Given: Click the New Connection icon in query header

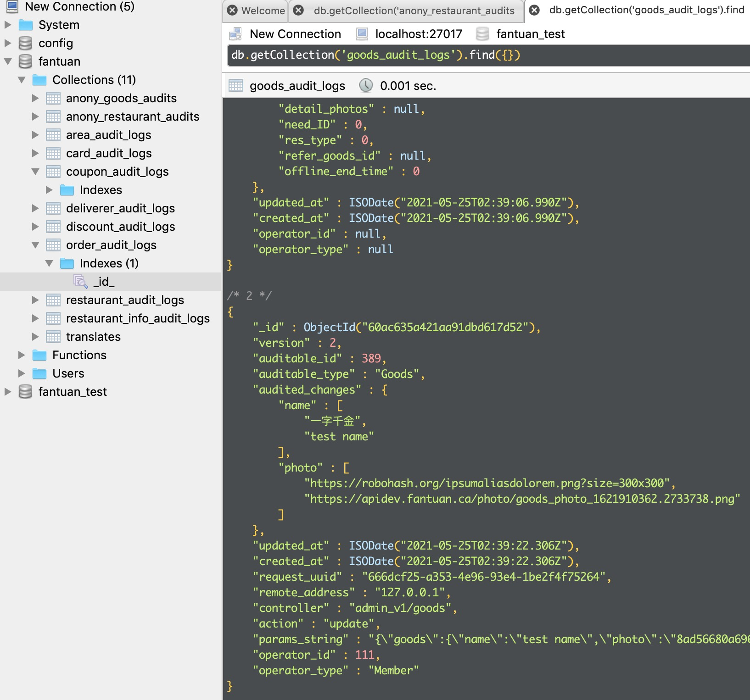Looking at the screenshot, I should pos(235,34).
